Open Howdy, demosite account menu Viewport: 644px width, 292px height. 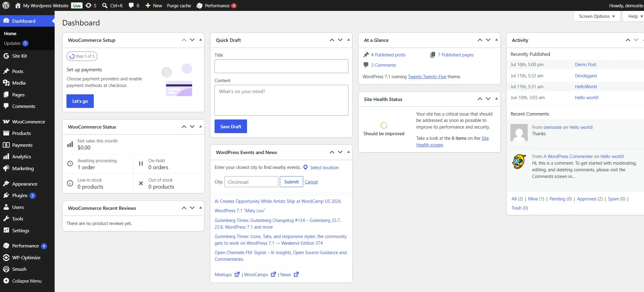pos(626,5)
